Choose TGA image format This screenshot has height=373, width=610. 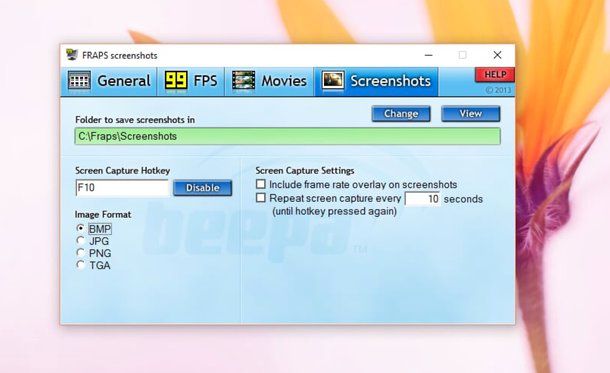pos(81,265)
